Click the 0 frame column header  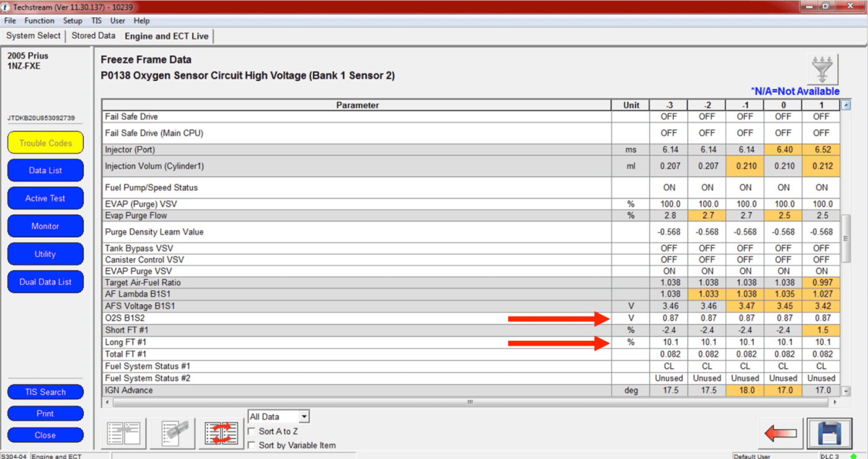pyautogui.click(x=783, y=105)
